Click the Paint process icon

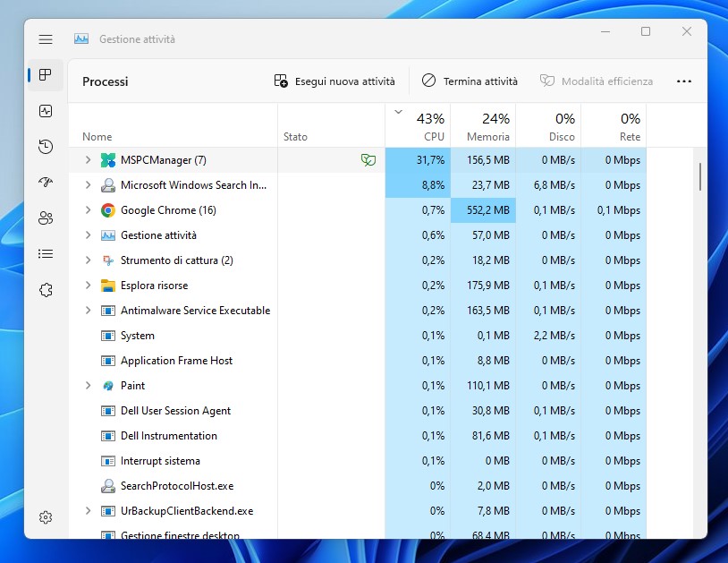coord(107,386)
